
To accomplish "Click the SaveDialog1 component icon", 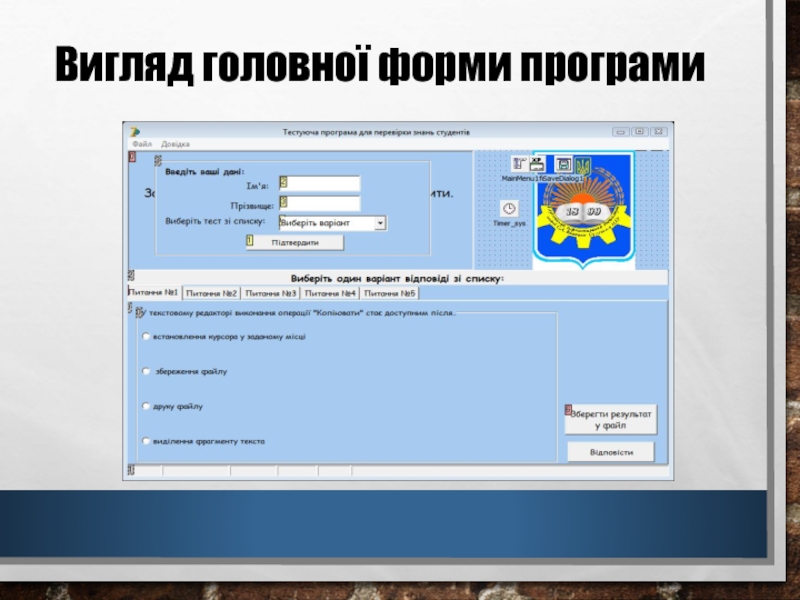I will (x=564, y=164).
